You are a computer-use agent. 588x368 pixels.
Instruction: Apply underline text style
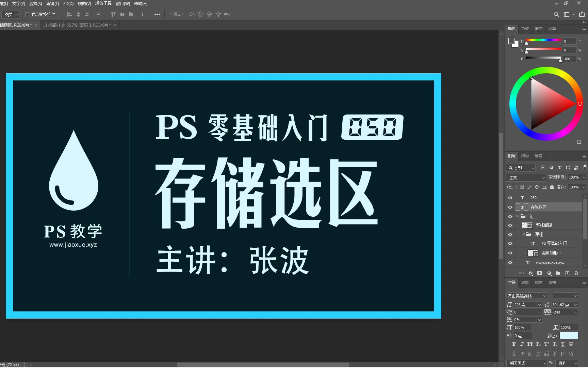[562, 344]
